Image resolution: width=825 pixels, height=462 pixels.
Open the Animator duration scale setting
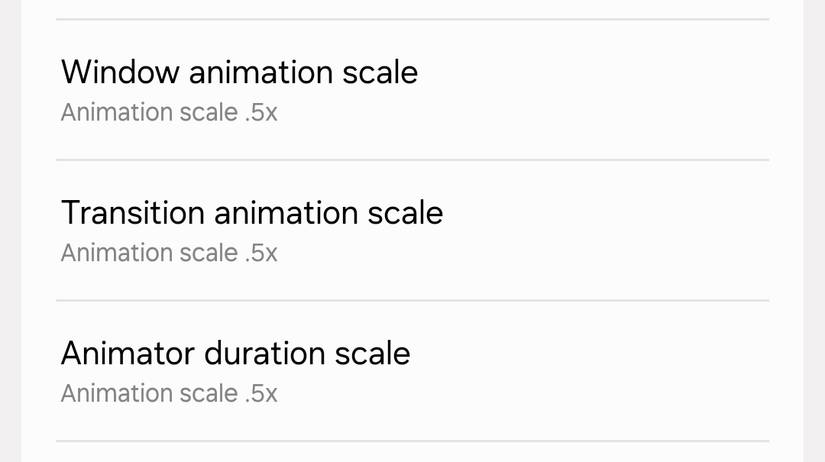click(x=412, y=372)
